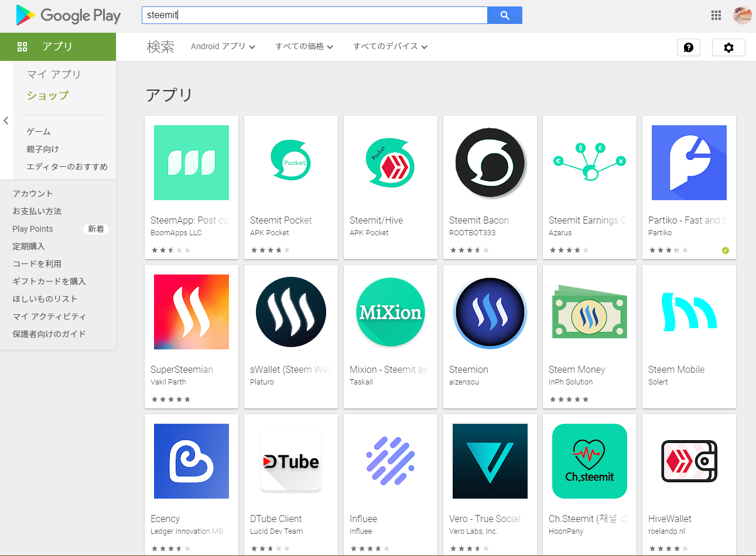This screenshot has height=556, width=756.
Task: Click the Steem Money app title
Action: tap(577, 370)
